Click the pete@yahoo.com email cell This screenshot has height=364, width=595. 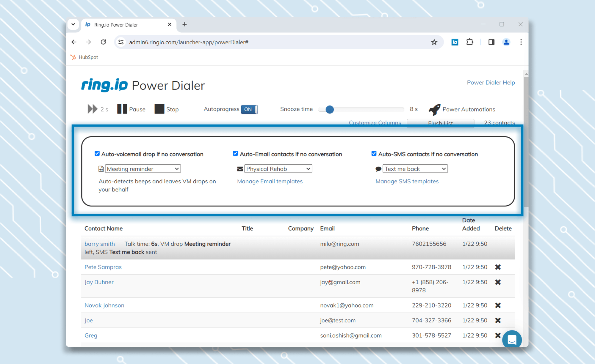point(343,267)
